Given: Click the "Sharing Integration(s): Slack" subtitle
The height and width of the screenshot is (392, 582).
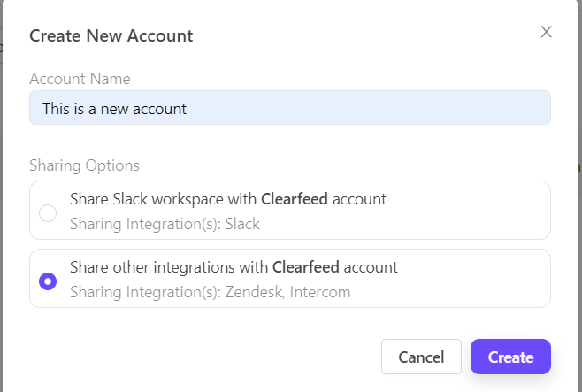Looking at the screenshot, I should (165, 224).
